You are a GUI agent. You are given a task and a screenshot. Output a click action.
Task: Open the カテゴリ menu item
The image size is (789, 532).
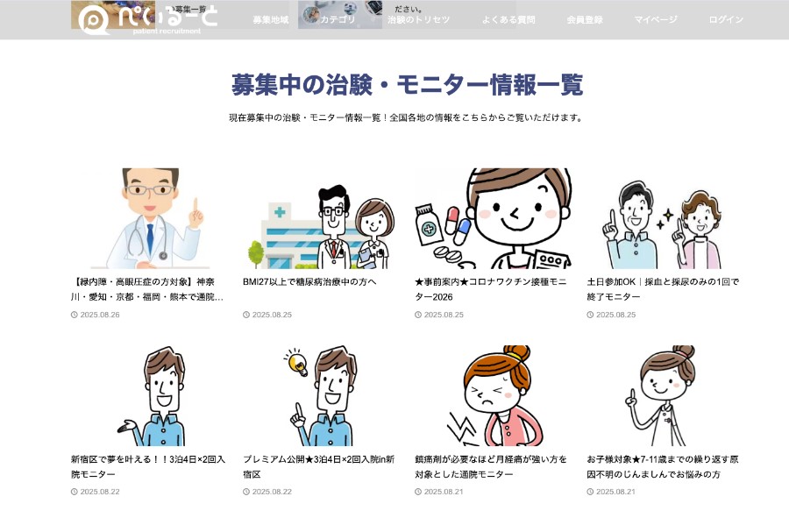tap(338, 19)
